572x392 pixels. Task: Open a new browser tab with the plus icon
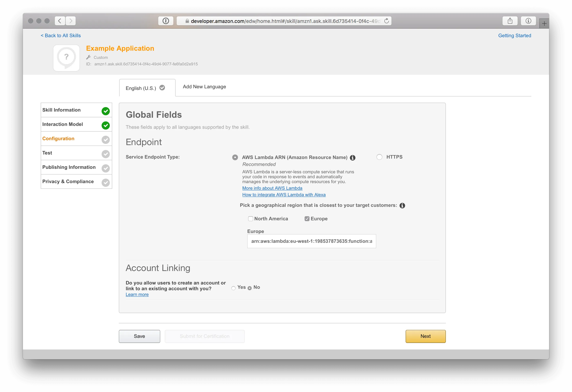544,23
